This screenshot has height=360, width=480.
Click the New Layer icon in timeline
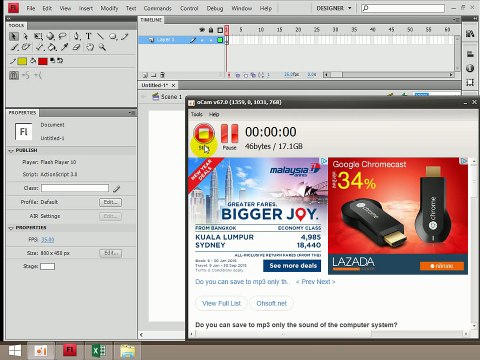(145, 75)
